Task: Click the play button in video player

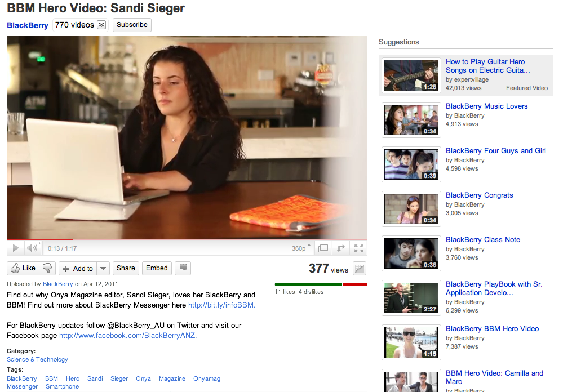Action: click(x=16, y=248)
